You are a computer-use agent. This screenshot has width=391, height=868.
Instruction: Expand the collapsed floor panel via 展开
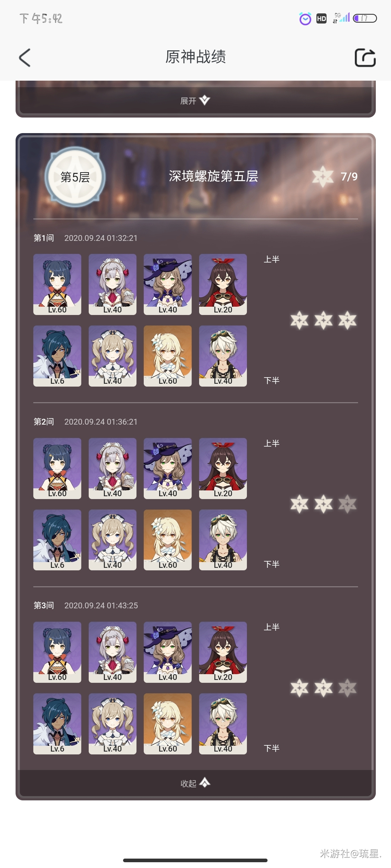click(x=195, y=101)
